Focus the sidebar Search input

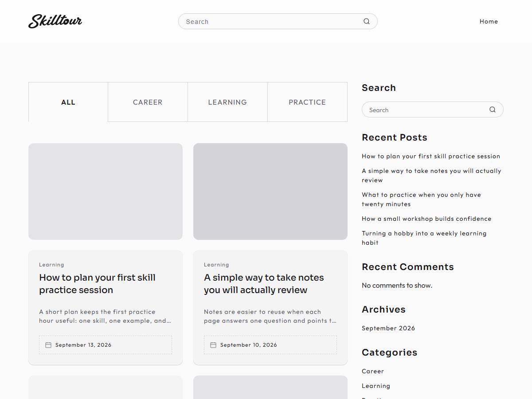[x=433, y=110]
